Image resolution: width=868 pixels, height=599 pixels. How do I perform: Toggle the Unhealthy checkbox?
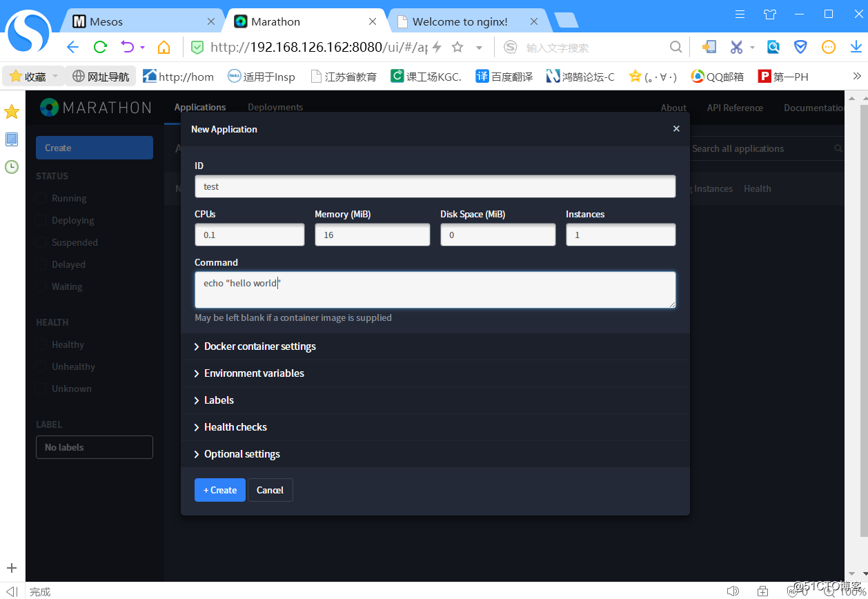pyautogui.click(x=41, y=366)
